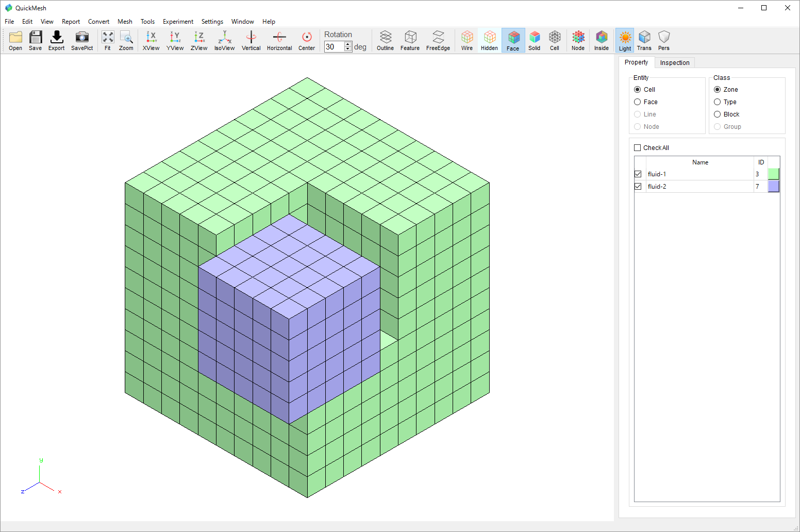
Task: Switch to IsoView orientation
Action: click(225, 40)
